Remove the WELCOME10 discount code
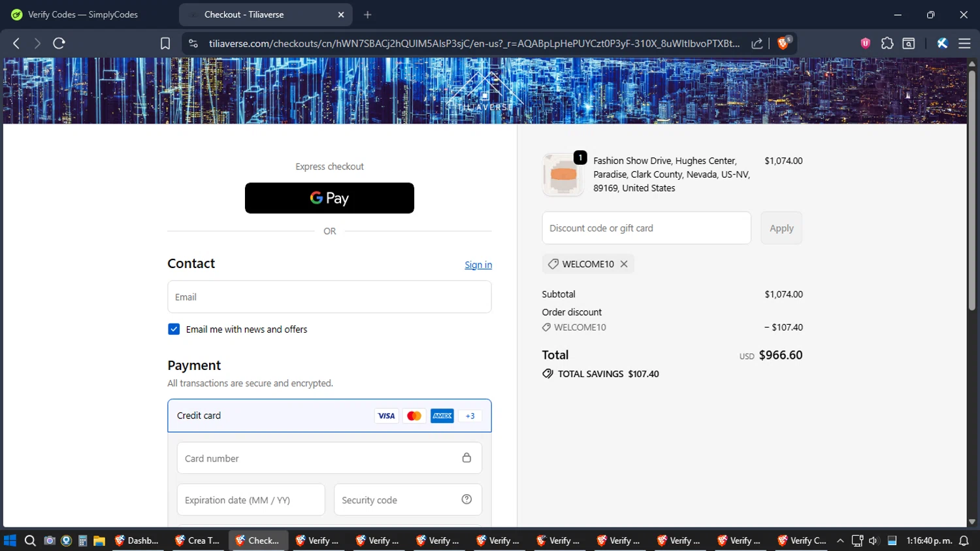980x551 pixels. pos(624,264)
